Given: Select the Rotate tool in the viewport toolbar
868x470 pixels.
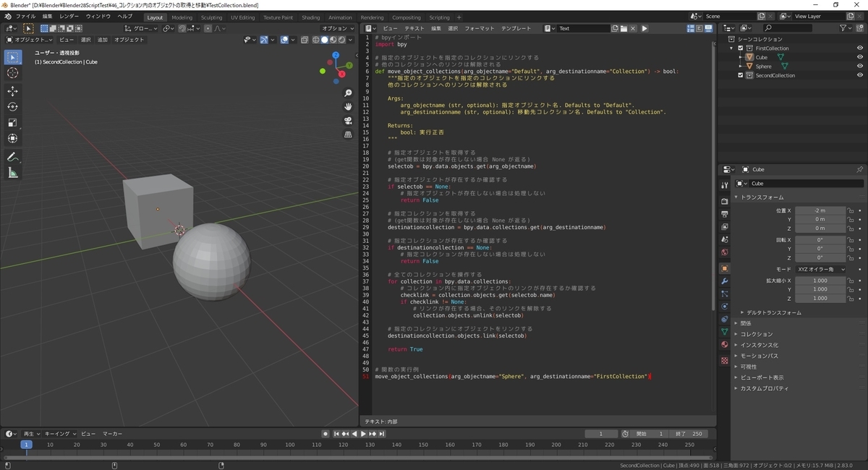Looking at the screenshot, I should pos(13,106).
